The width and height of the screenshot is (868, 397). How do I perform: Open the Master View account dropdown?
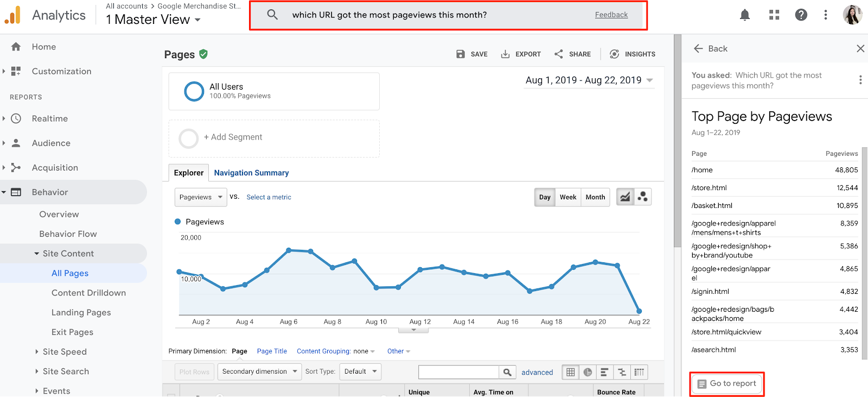pyautogui.click(x=154, y=20)
